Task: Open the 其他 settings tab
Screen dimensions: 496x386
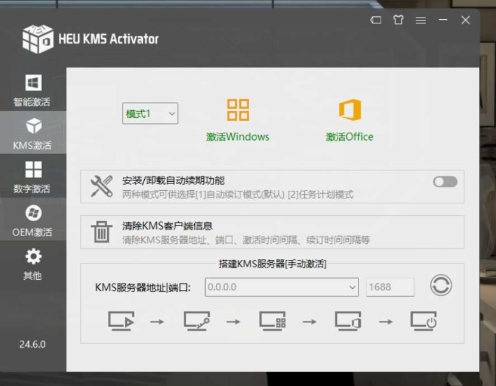Action: [33, 263]
